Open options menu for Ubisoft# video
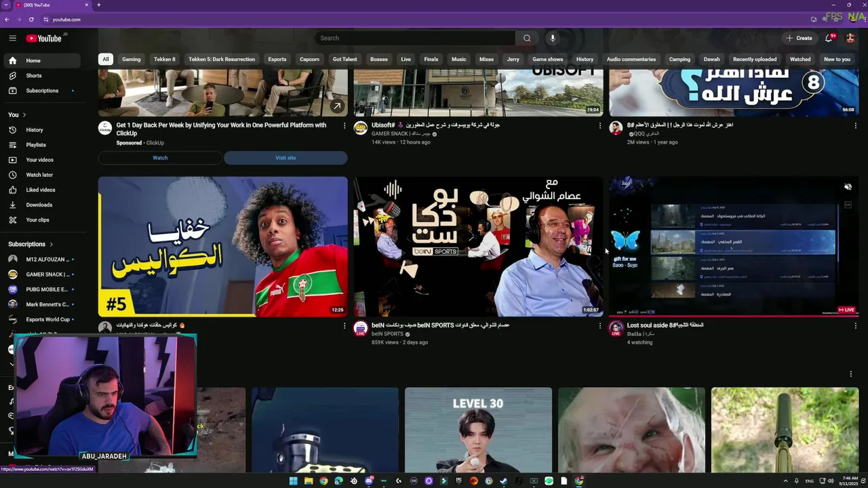868x488 pixels. click(x=599, y=125)
